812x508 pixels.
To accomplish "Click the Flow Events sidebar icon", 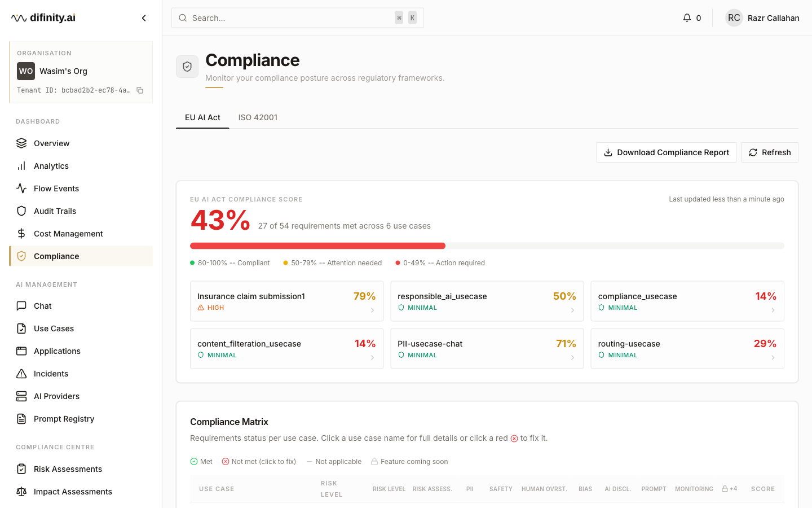I will [x=21, y=189].
